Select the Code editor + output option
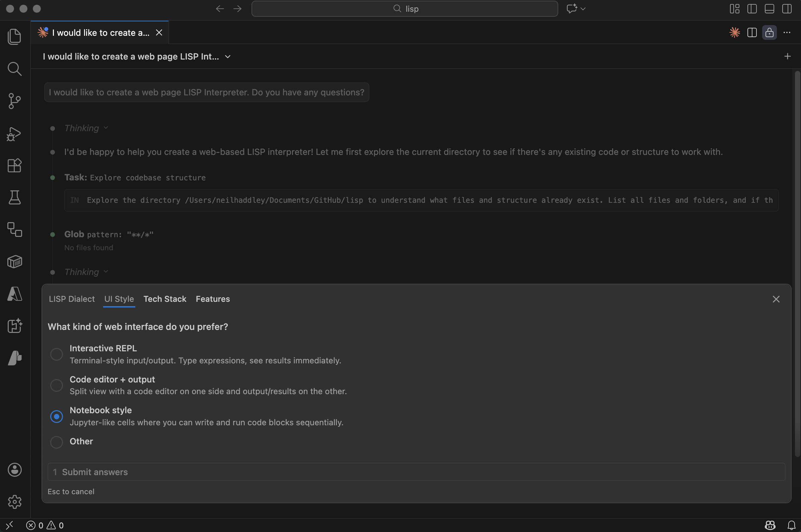This screenshot has width=801, height=532. tap(56, 385)
